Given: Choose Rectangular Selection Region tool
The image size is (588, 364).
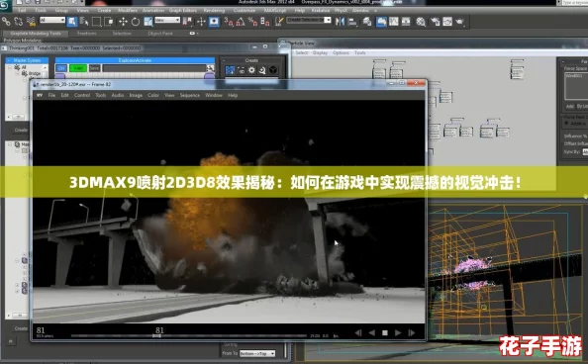Looking at the screenshot, I should [x=96, y=22].
